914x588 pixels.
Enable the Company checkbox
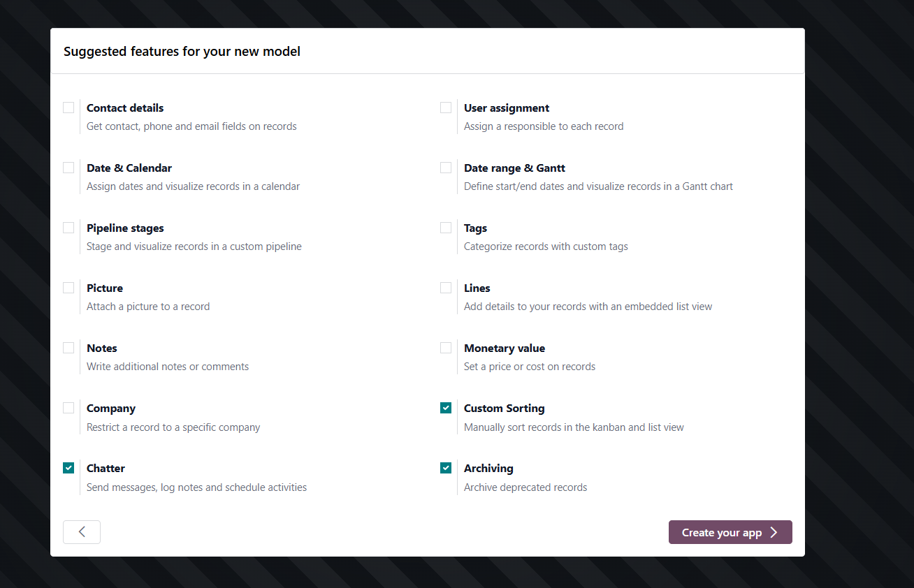coord(68,408)
